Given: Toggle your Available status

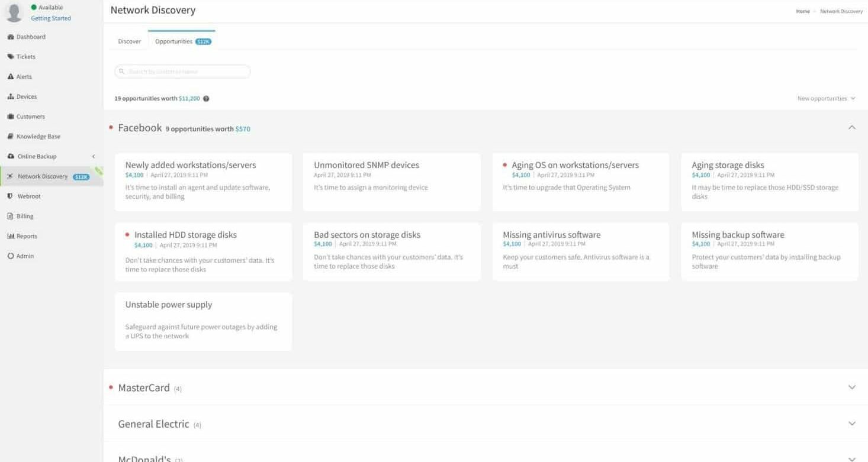Looking at the screenshot, I should [x=46, y=7].
